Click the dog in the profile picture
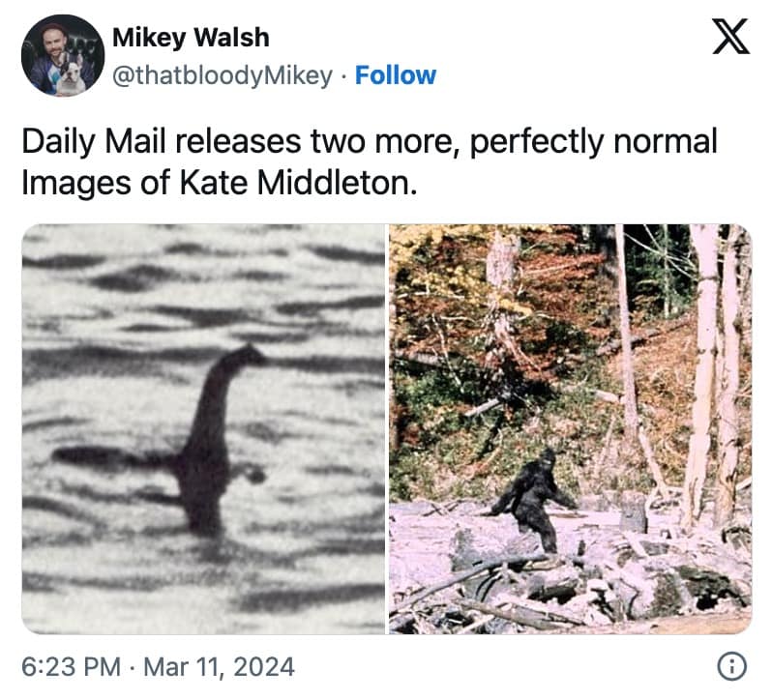Image resolution: width=772 pixels, height=700 pixels. (70, 75)
